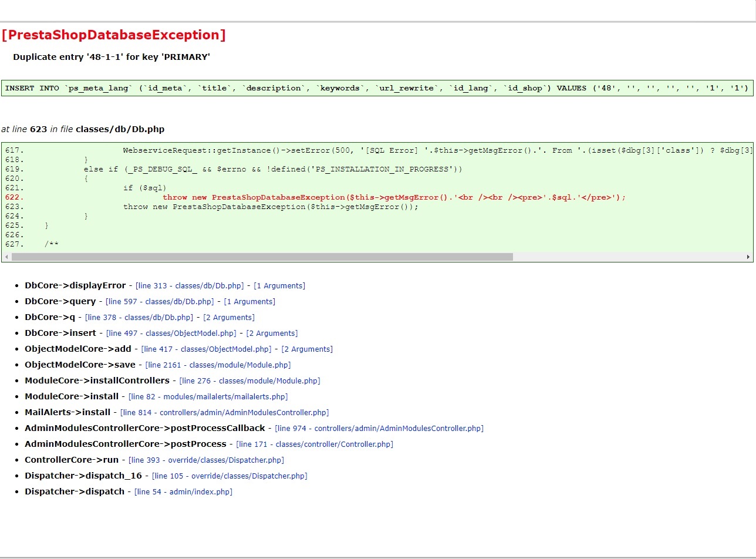Open link 'line 2161 - classes/module/Module.php'
This screenshot has width=756, height=559.
(x=218, y=365)
